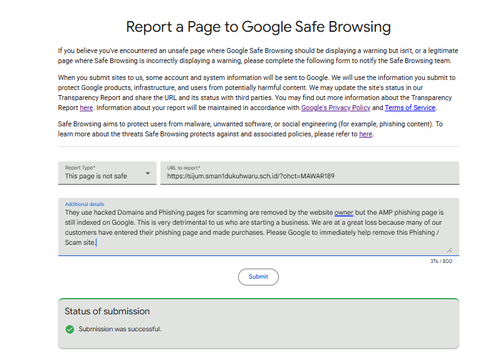Screen dimensions: 500x363
Task: Click the "Status of submission" heading
Action: pos(107,311)
